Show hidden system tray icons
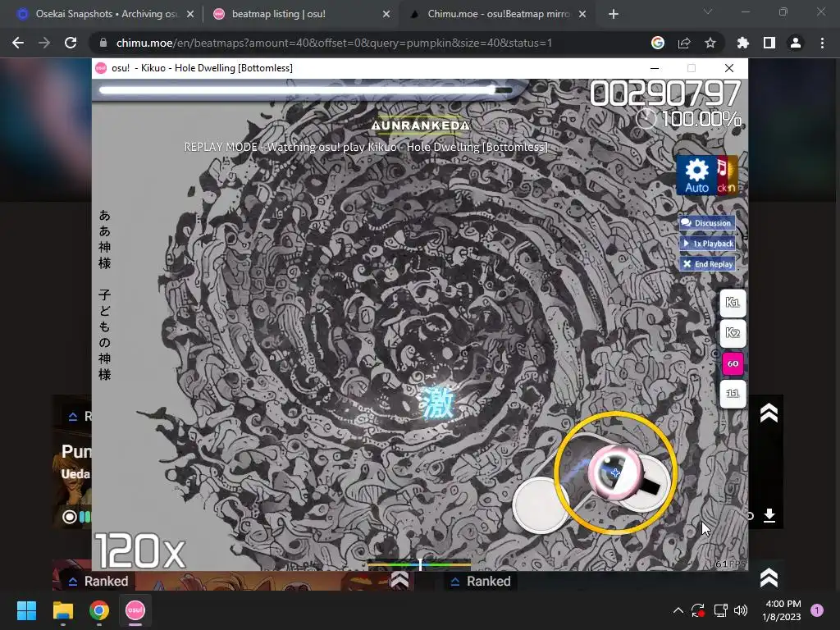 tap(678, 610)
